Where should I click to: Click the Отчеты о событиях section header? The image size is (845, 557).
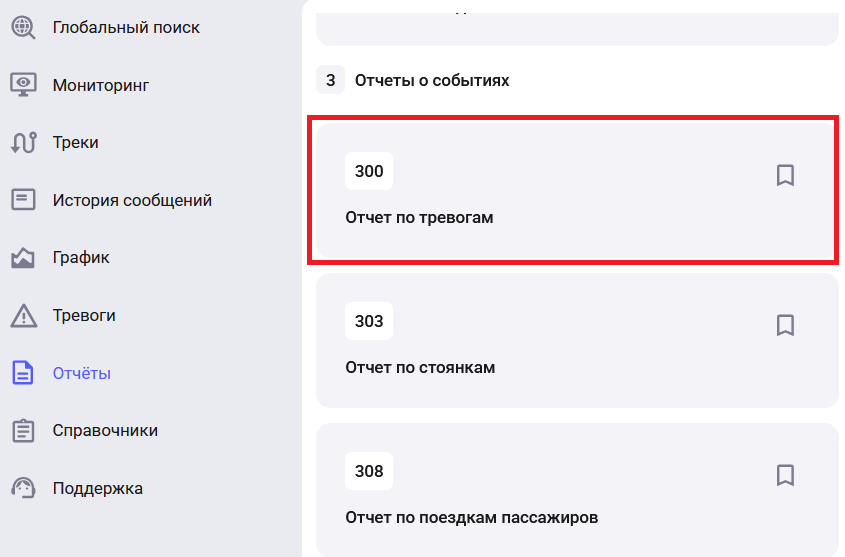point(432,80)
